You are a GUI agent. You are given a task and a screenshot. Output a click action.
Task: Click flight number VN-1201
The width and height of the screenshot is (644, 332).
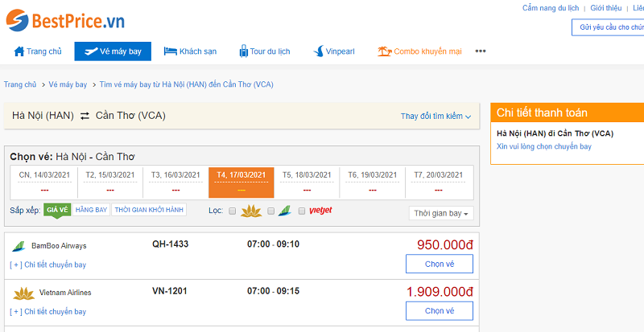coord(170,291)
